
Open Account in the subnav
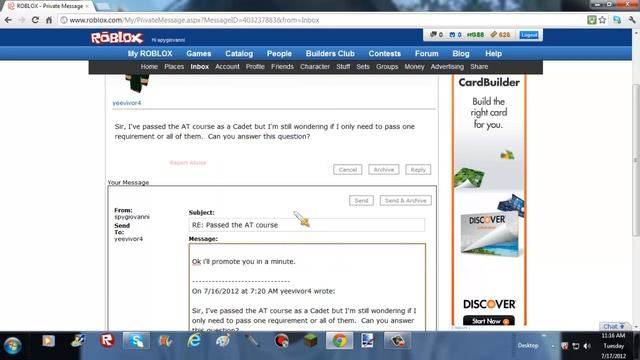coord(227,67)
